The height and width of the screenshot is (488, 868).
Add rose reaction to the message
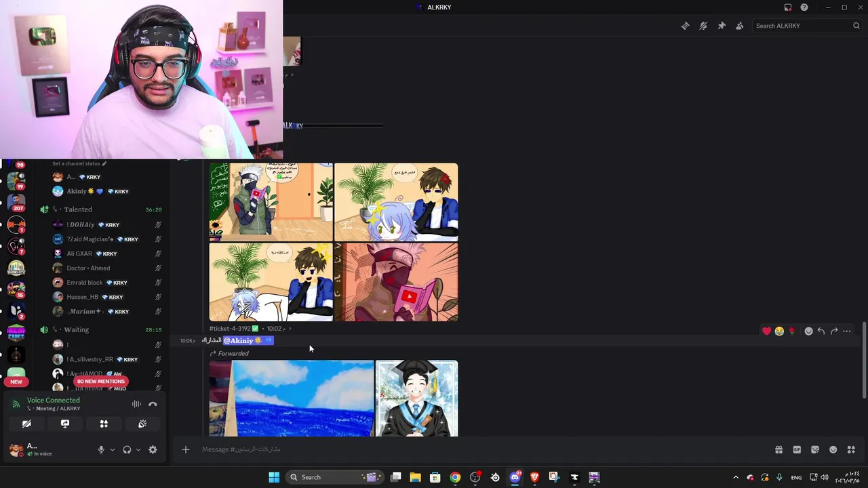pos(792,331)
